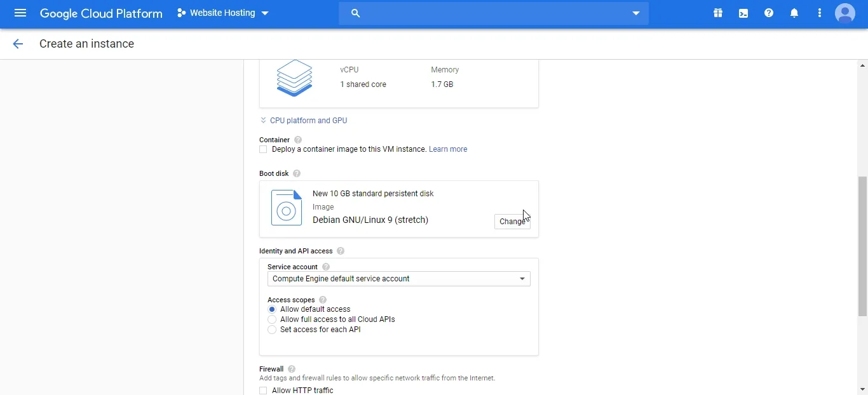Open the help question mark menu
868x395 pixels.
[769, 13]
